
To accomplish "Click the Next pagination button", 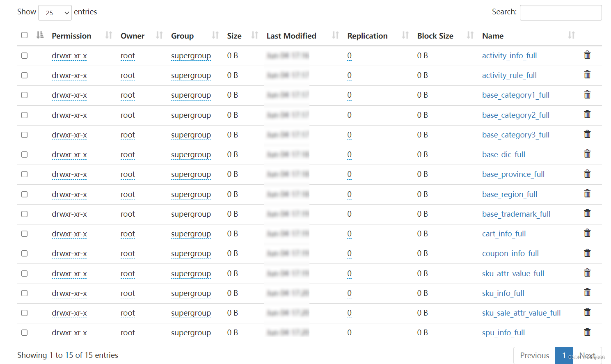I will 588,355.
